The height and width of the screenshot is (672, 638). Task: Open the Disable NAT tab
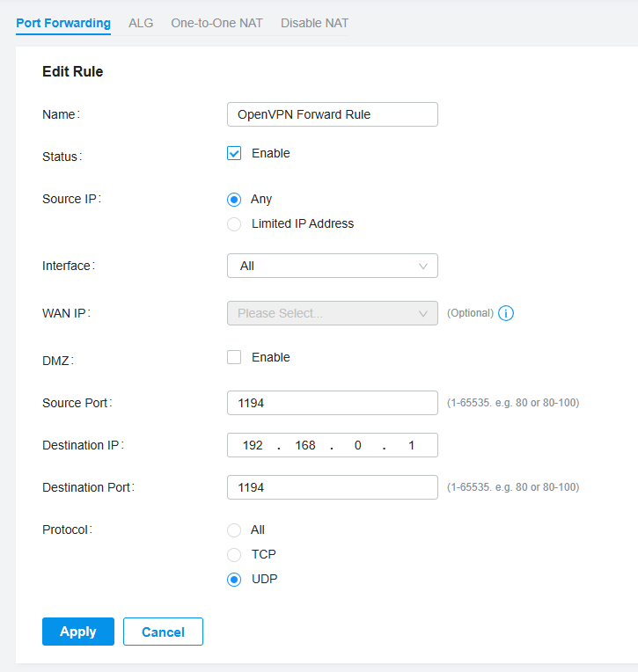coord(314,23)
